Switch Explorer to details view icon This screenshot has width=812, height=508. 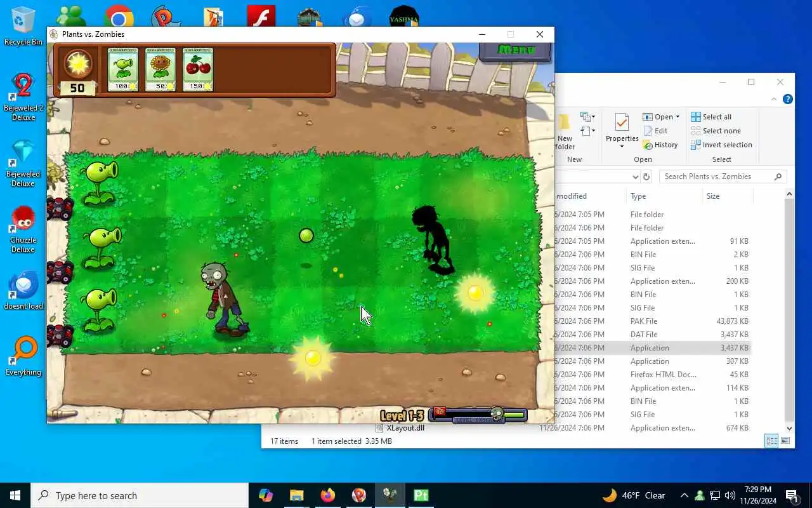[771, 441]
